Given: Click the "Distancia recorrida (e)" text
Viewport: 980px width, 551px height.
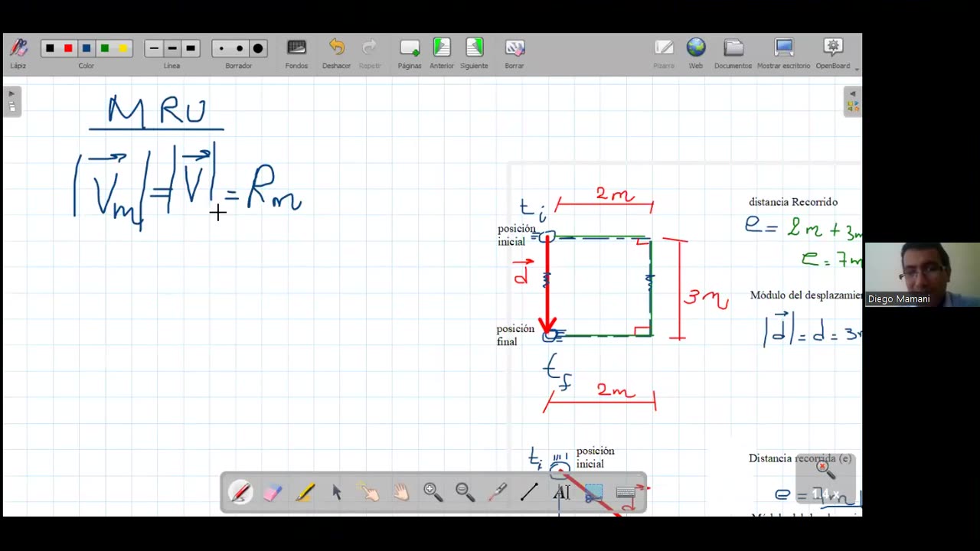Looking at the screenshot, I should point(800,458).
